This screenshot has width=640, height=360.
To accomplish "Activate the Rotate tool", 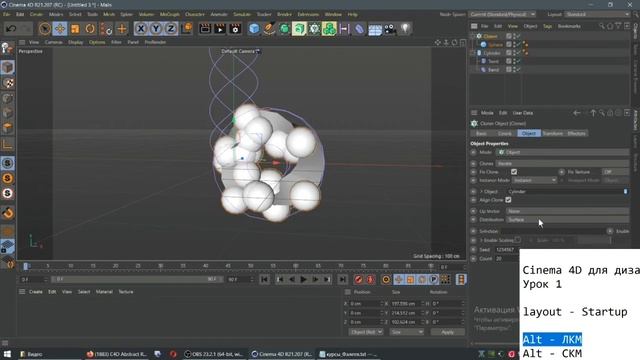I will [x=90, y=29].
